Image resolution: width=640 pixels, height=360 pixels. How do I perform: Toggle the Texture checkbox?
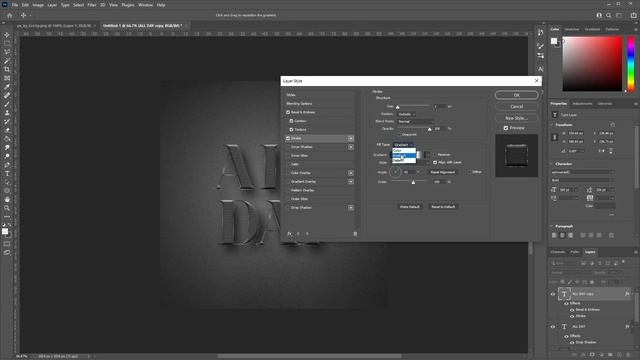pyautogui.click(x=291, y=129)
